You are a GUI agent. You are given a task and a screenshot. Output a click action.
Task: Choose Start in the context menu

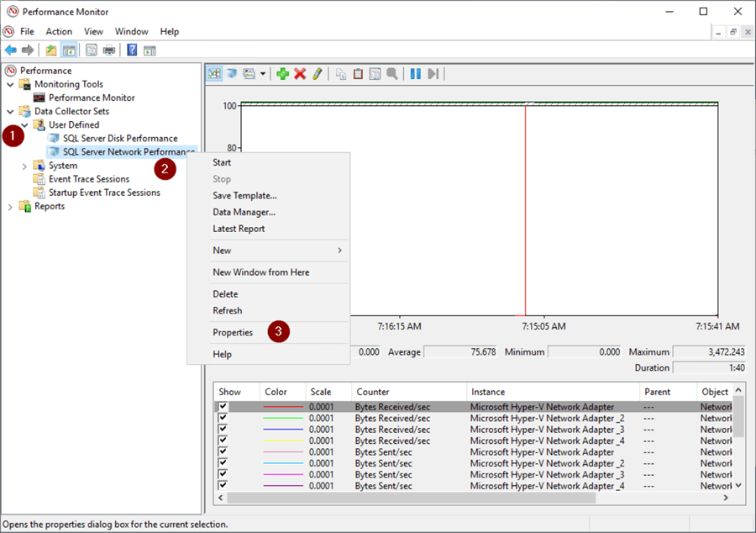(268, 162)
